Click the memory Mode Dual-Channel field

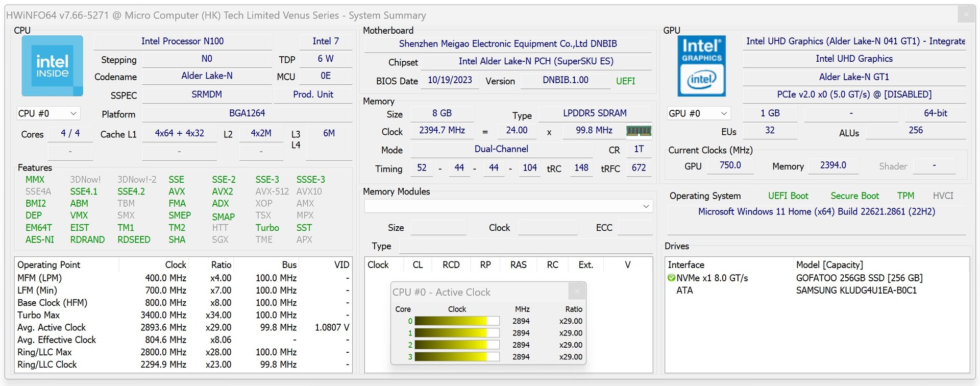coord(501,149)
